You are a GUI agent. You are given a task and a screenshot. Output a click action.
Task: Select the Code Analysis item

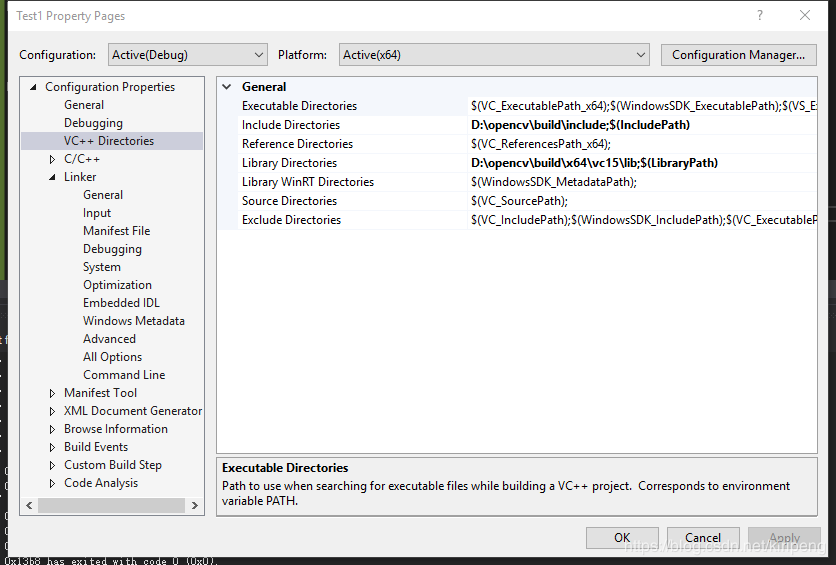click(101, 483)
